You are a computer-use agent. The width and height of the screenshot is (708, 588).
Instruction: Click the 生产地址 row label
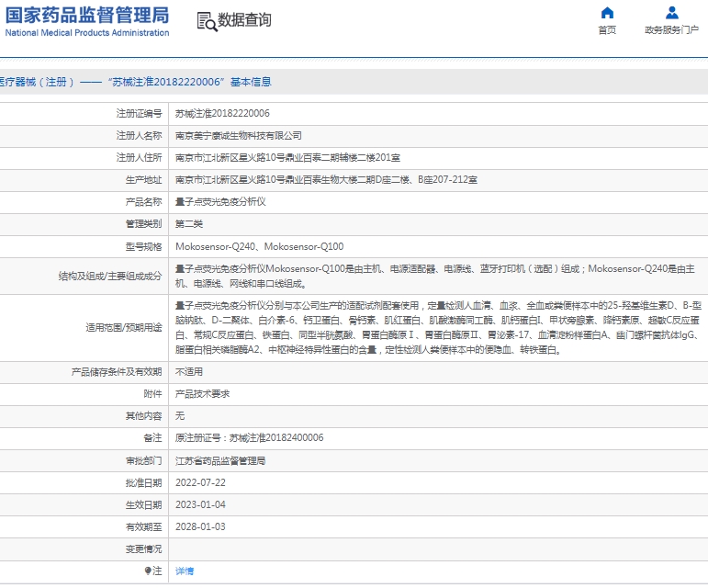[143, 180]
